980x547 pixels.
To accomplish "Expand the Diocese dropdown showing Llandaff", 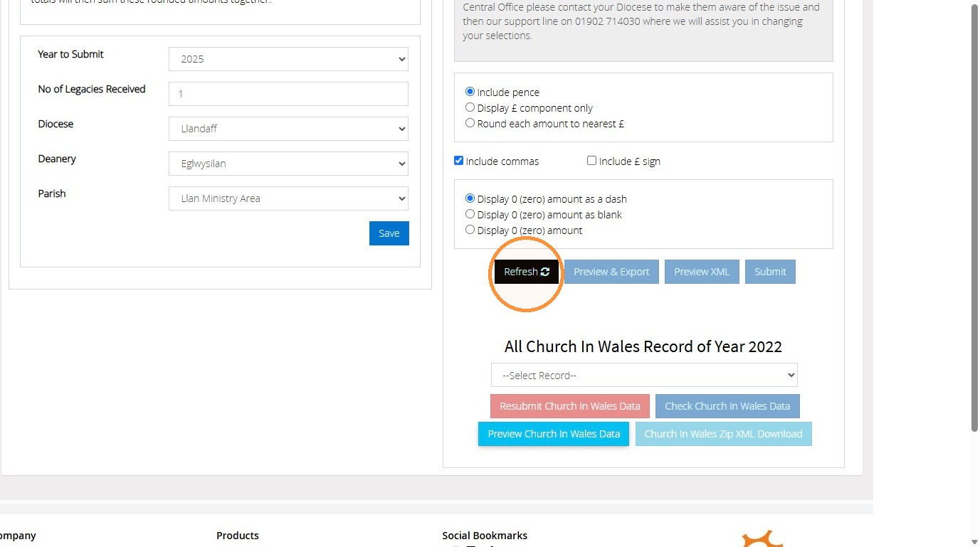I will tap(288, 129).
